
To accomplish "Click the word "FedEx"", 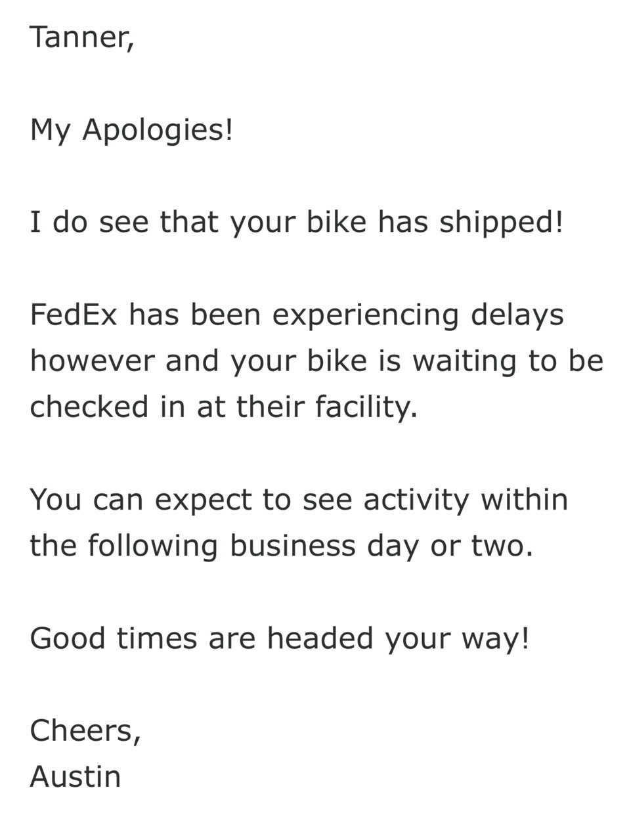I will click(x=74, y=315).
